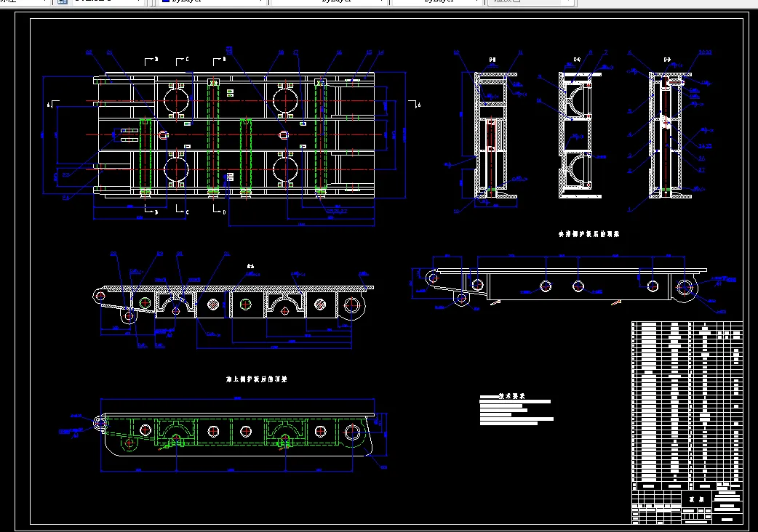Open the lineweight ByLayer dropdown
Image resolution: width=758 pixels, height=532 pixels.
[437, 2]
